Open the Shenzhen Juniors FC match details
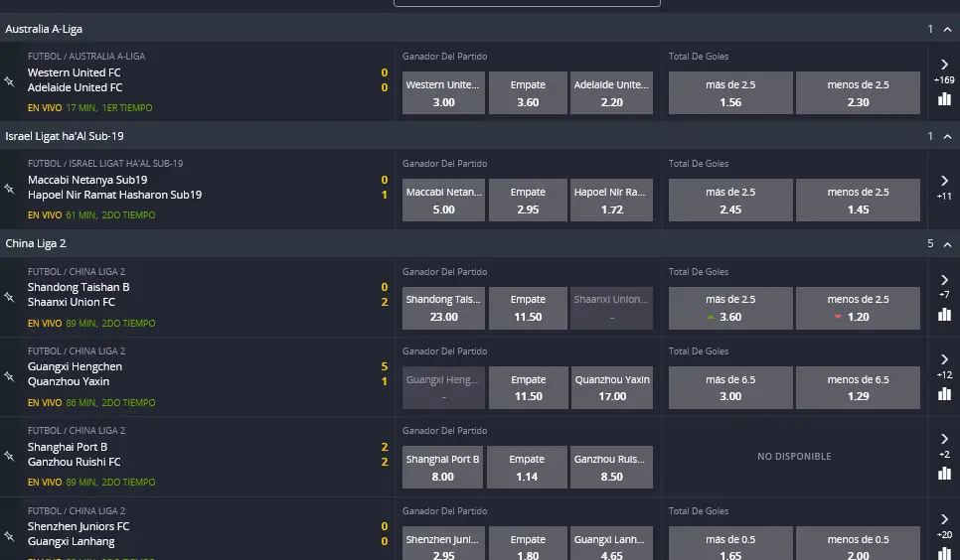Image resolution: width=960 pixels, height=560 pixels. [x=79, y=526]
